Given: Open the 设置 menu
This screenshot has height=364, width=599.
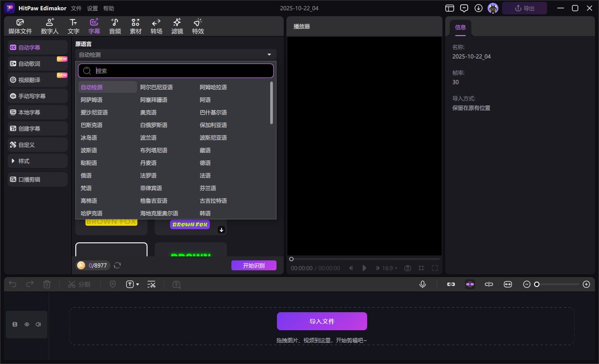Looking at the screenshot, I should click(92, 8).
